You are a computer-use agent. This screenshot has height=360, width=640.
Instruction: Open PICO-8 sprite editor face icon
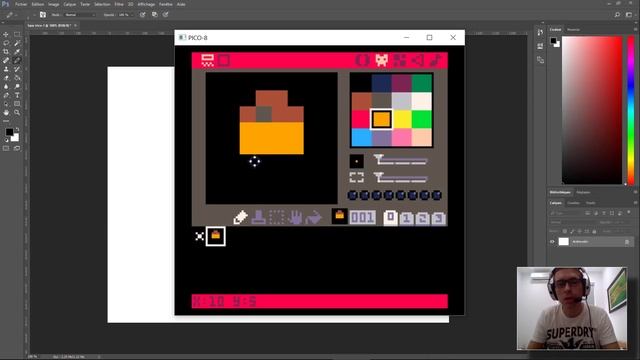pyautogui.click(x=382, y=60)
